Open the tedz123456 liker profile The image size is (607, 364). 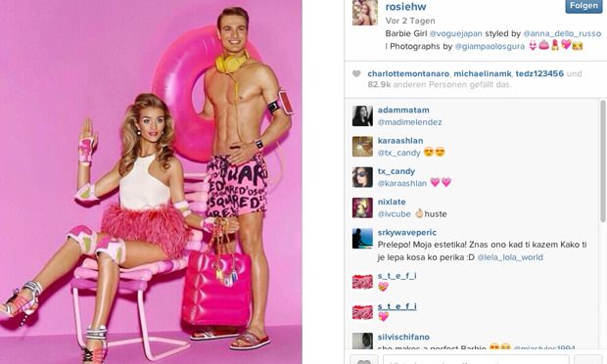pyautogui.click(x=539, y=73)
